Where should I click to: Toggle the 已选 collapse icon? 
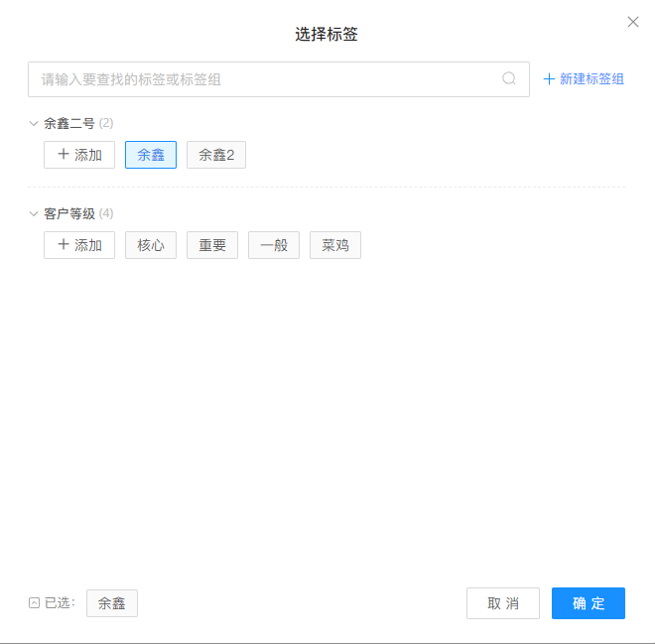coord(34,603)
